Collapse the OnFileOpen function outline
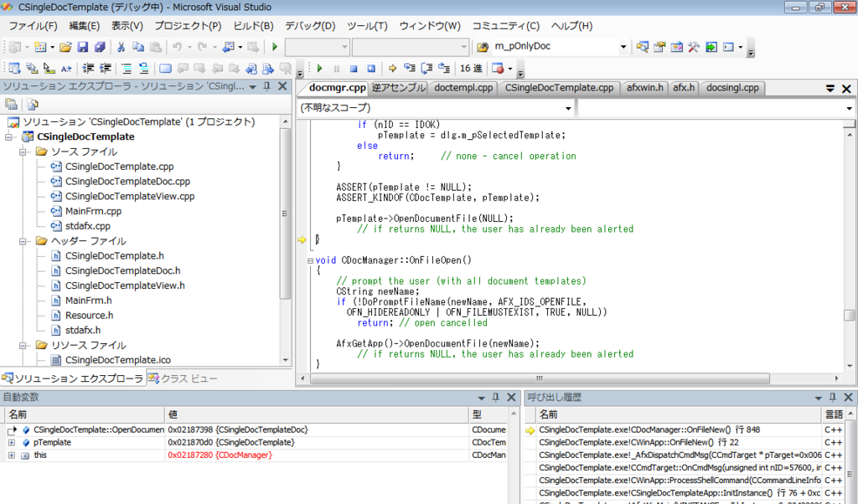Image resolution: width=858 pixels, height=504 pixels. [x=310, y=260]
